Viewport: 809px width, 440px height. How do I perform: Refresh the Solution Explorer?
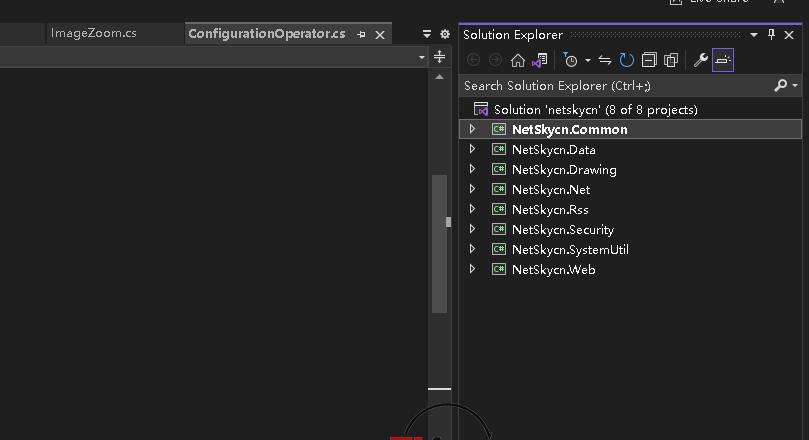[x=627, y=60]
